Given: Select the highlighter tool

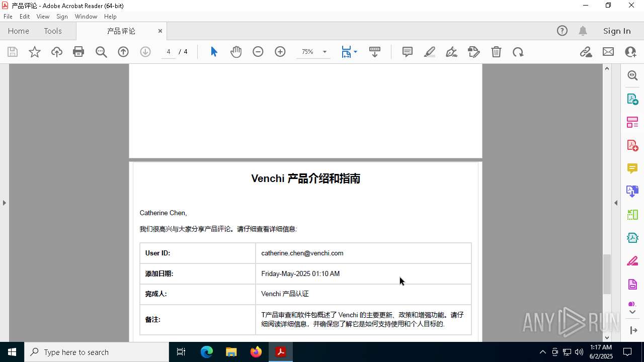Looking at the screenshot, I should tap(430, 52).
